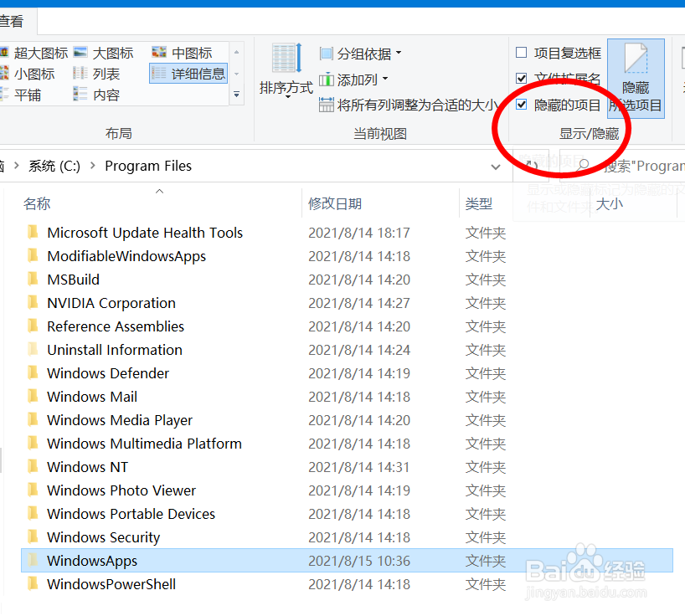Click Program Files in the address path

tap(148, 166)
